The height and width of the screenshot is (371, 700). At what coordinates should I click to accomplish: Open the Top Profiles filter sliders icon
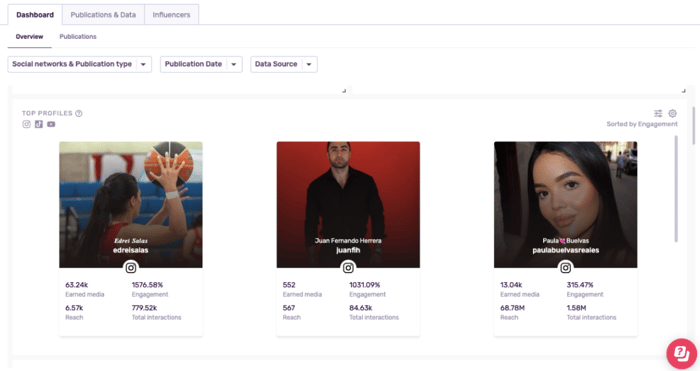658,113
